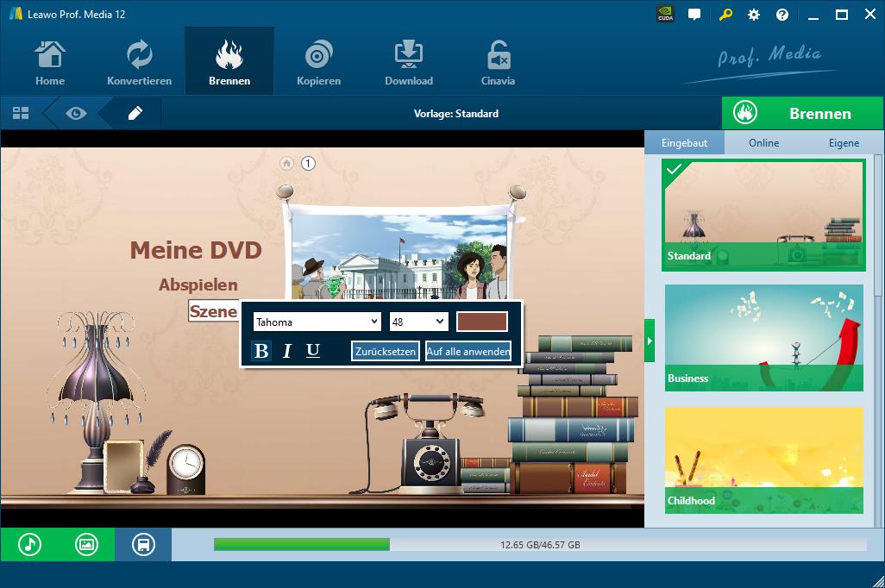The image size is (885, 588).
Task: Click the home page indicator on menu
Action: [x=286, y=164]
